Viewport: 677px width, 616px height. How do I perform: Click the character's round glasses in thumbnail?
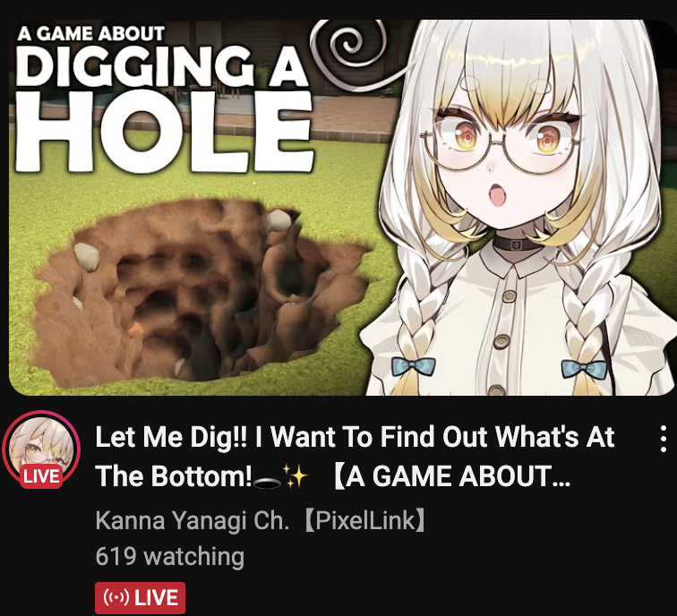pyautogui.click(x=500, y=145)
